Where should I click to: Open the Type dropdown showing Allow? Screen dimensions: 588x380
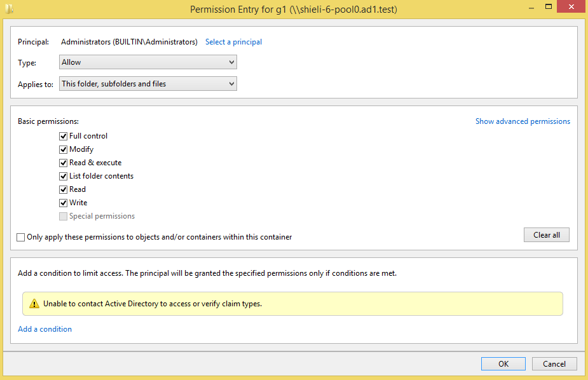148,62
